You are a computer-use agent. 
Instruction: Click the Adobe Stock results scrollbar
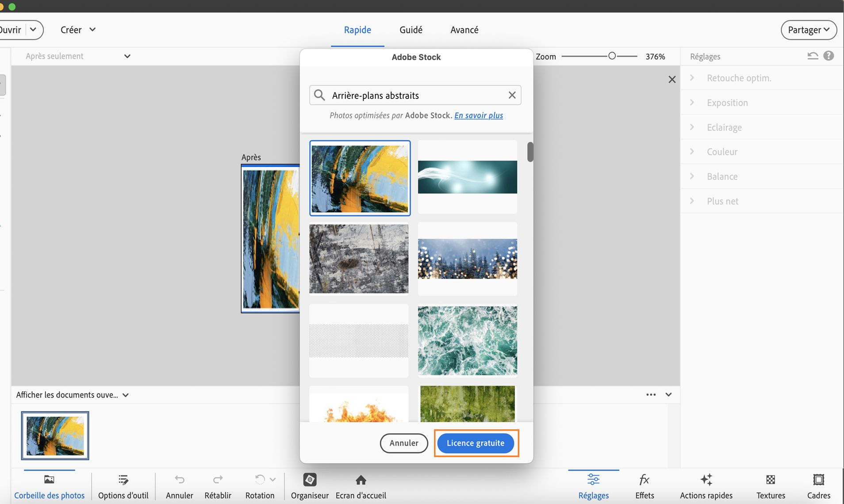(530, 152)
